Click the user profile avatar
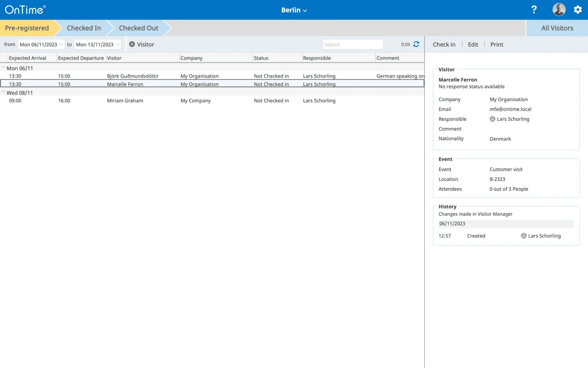Viewport: 588px width, 368px height. pyautogui.click(x=559, y=10)
